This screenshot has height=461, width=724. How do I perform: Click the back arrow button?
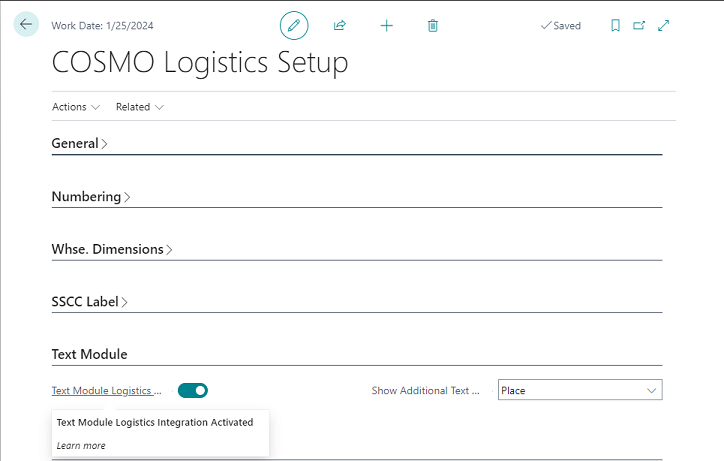tap(26, 25)
